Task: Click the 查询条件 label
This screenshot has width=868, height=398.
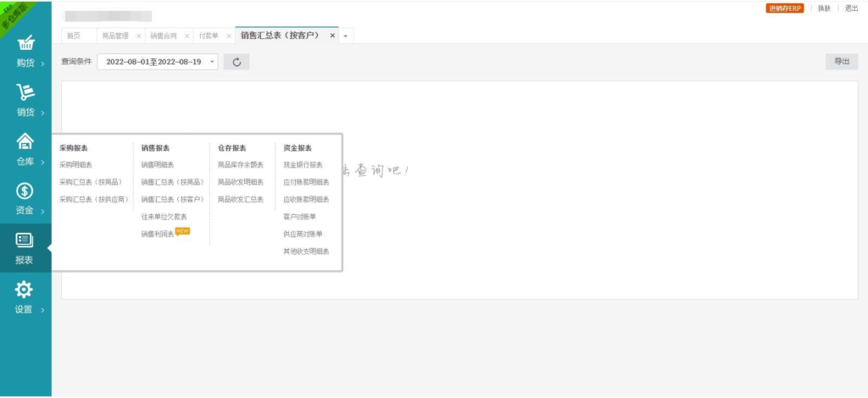Action: click(76, 61)
